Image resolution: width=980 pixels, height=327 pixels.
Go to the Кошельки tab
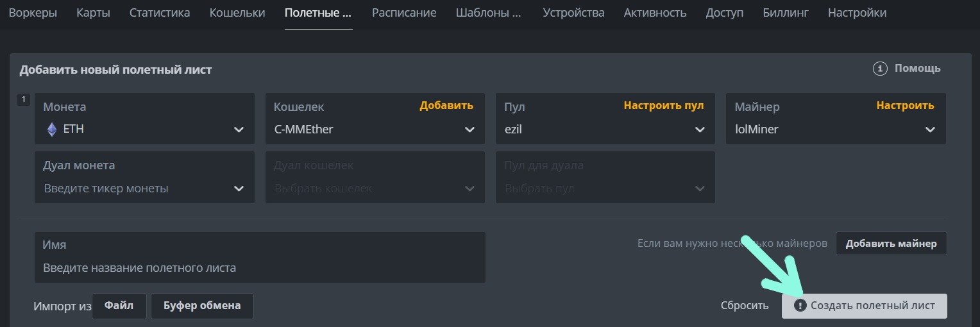(x=237, y=13)
